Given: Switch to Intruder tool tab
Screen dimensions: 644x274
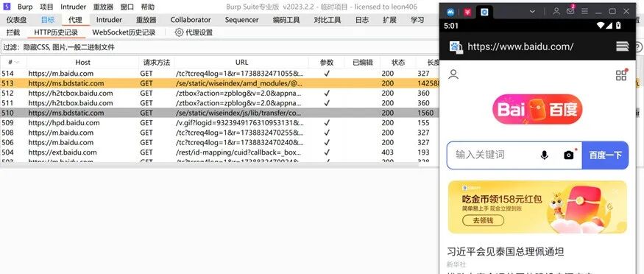Looking at the screenshot, I should [x=109, y=20].
